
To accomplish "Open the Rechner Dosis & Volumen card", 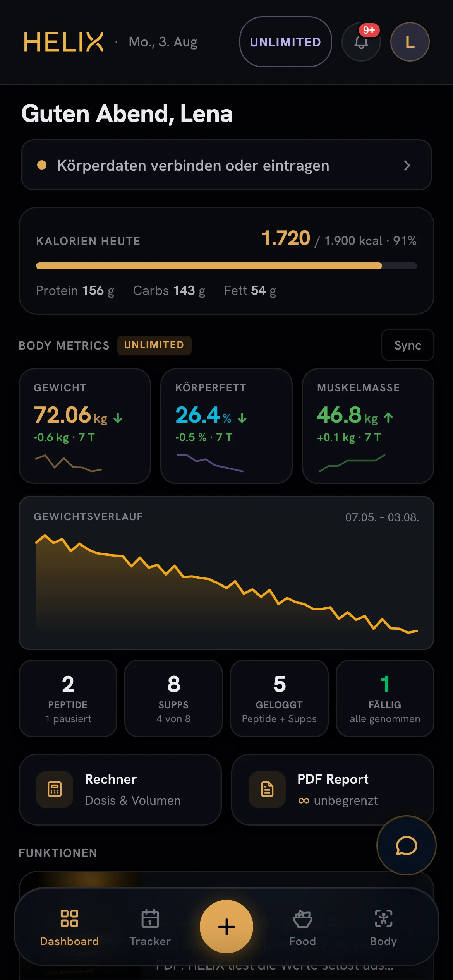I will click(120, 789).
